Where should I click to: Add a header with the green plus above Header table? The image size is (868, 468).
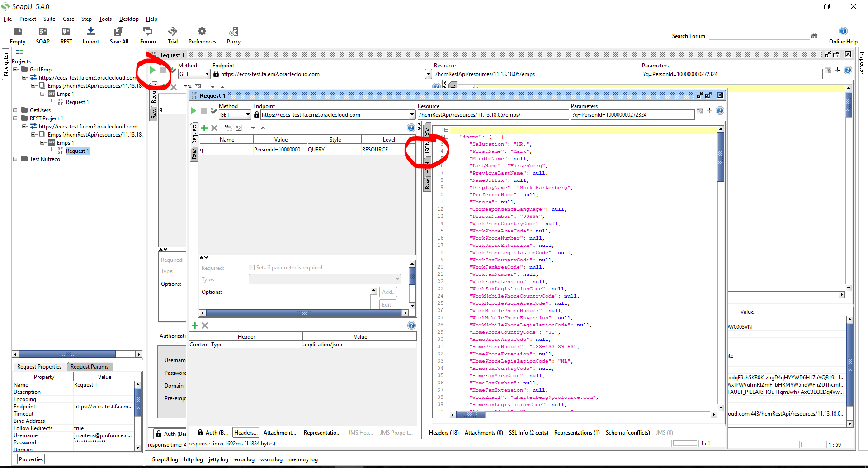195,326
